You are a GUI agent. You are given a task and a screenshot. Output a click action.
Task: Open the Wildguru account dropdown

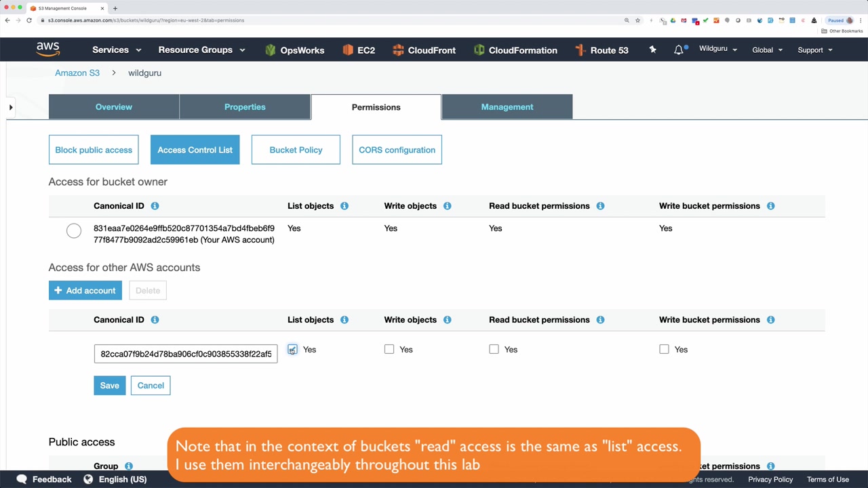point(718,49)
